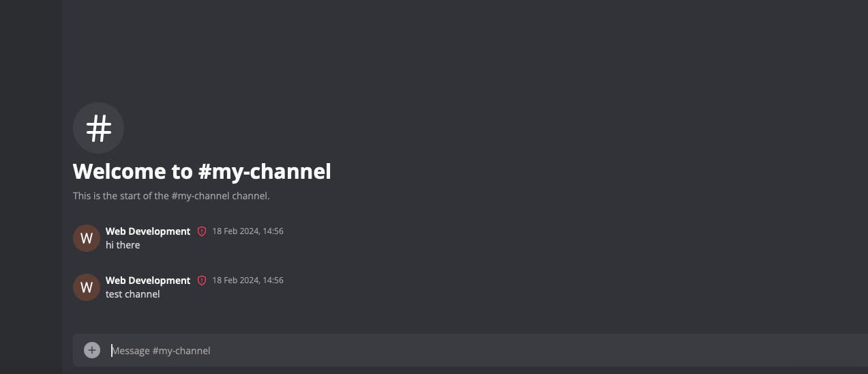Click the large hashtag channel icon
Screen dimensions: 868x374
tap(98, 128)
